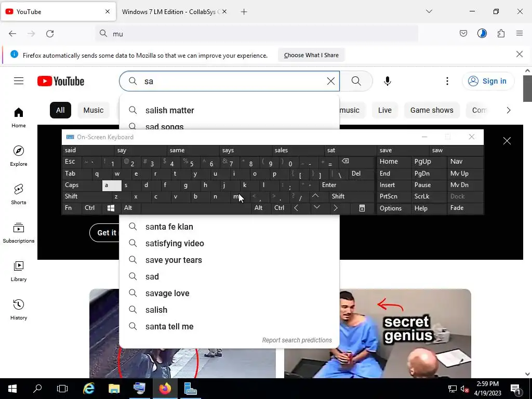Open Subscriptions in YouTube sidebar
Viewport: 532px width, 399px height.
pyautogui.click(x=19, y=233)
